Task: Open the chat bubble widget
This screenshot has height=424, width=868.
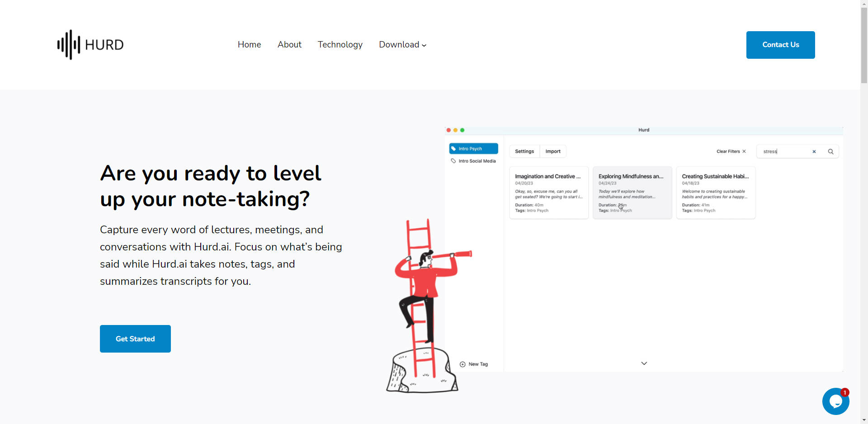Action: [x=835, y=401]
